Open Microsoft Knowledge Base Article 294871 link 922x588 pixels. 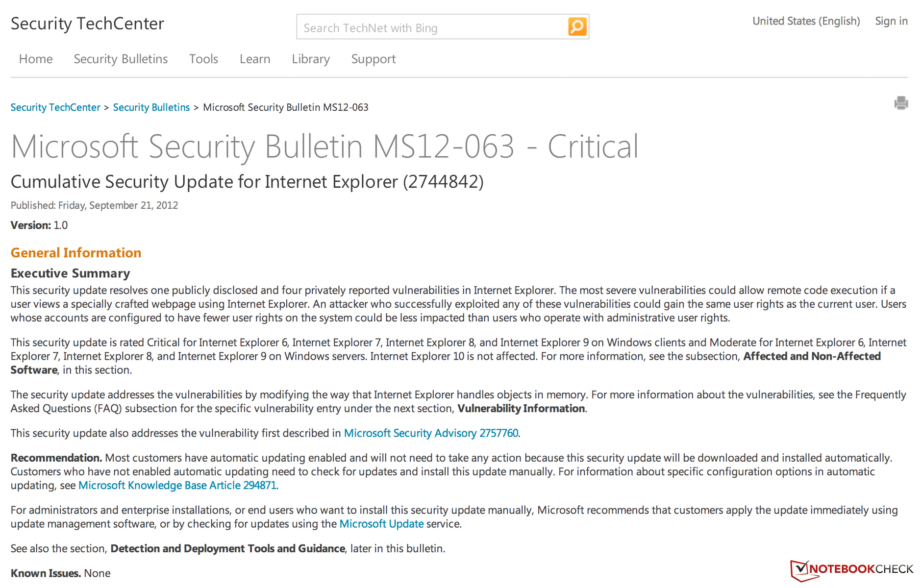tap(177, 485)
